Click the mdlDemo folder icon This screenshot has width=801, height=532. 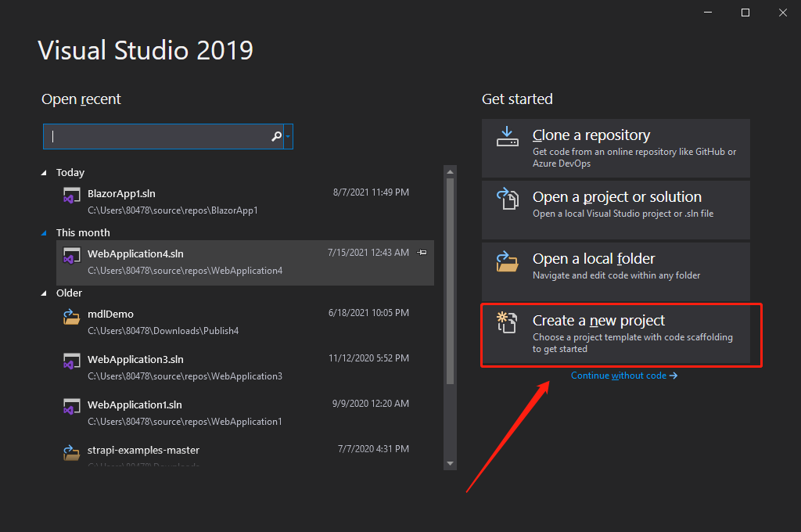72,317
